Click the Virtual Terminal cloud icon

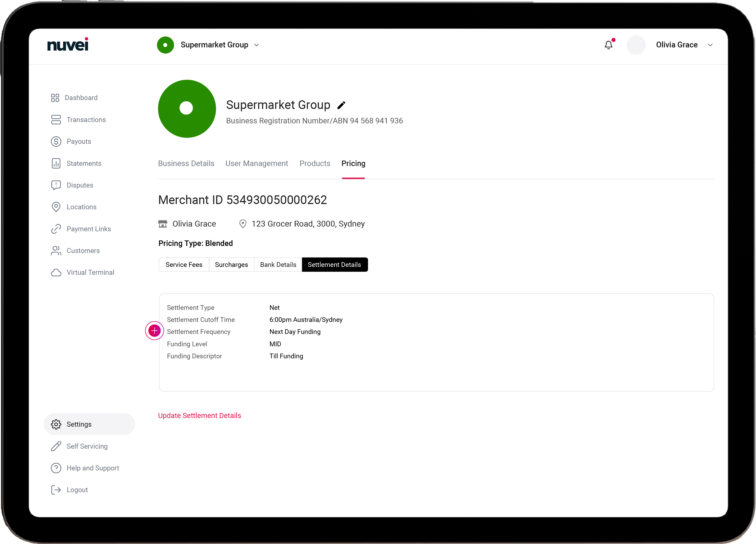56,272
